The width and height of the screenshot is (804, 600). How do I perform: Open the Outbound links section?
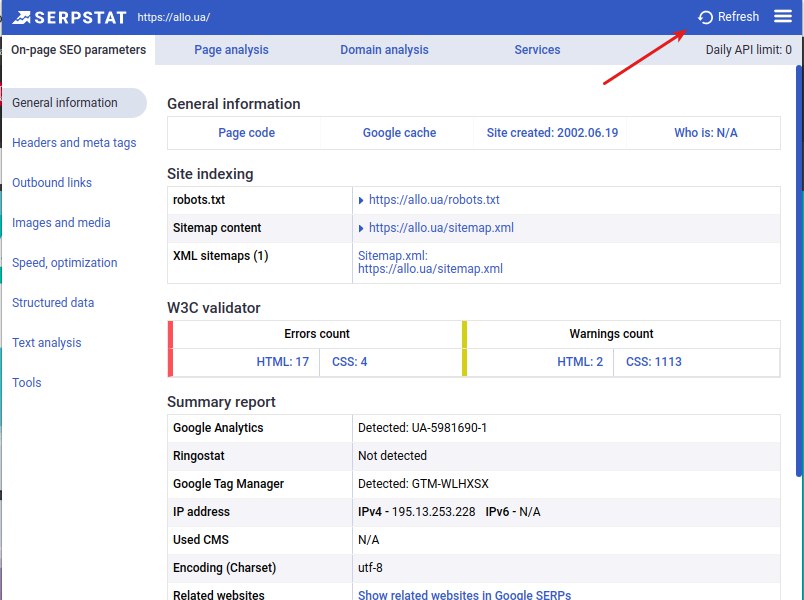[52, 183]
